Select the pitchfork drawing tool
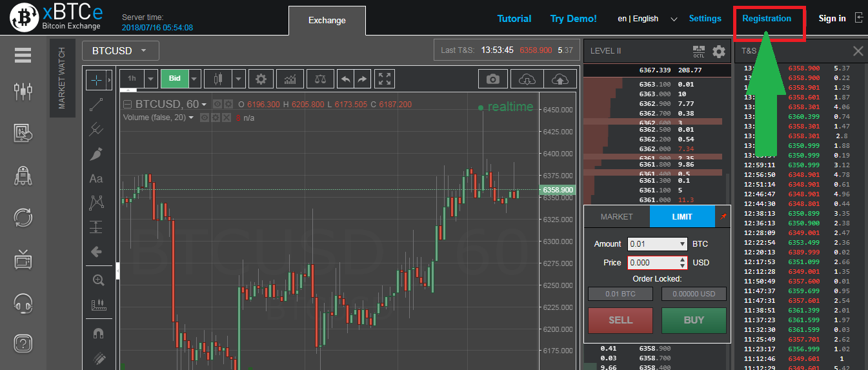 click(96, 129)
